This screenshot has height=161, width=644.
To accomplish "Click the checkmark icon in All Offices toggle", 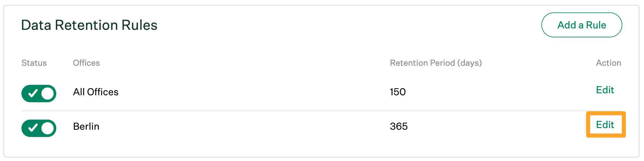I will pyautogui.click(x=33, y=93).
